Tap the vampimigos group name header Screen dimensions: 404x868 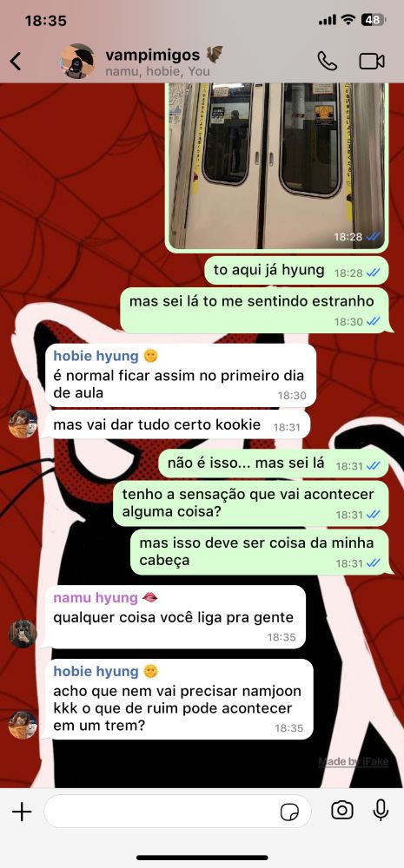[x=153, y=55]
